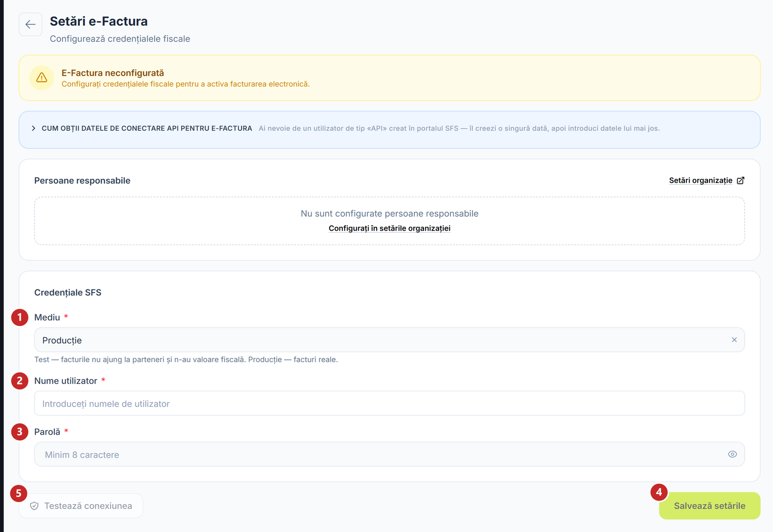Image resolution: width=773 pixels, height=532 pixels.
Task: Click the E-Factura neconfigurată heading
Action: [113, 73]
